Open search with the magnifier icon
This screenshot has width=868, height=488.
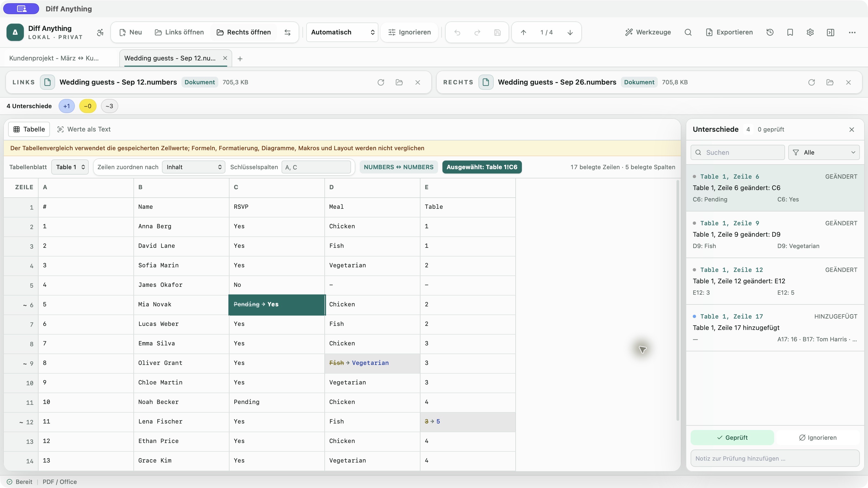coord(688,32)
